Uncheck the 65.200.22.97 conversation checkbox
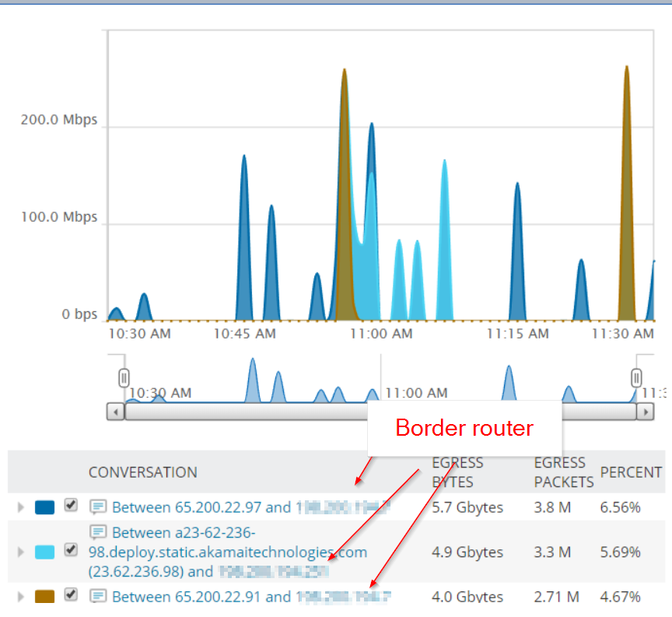 point(71,505)
